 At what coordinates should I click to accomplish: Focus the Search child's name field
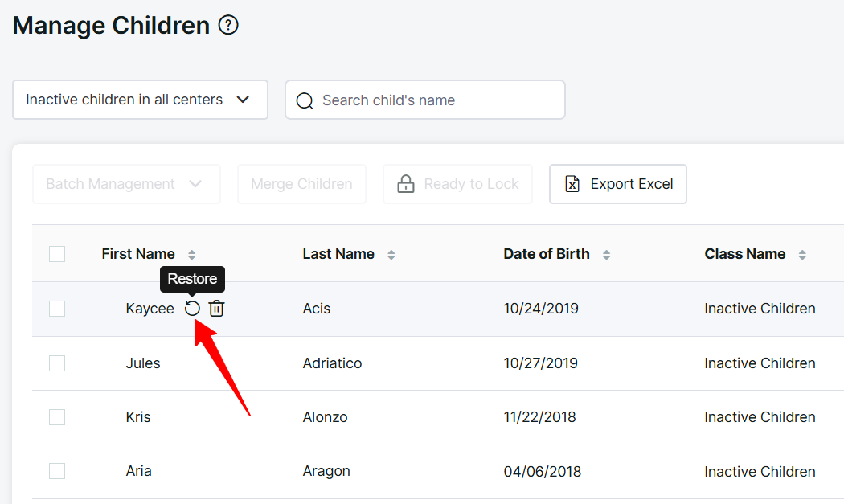pos(434,100)
